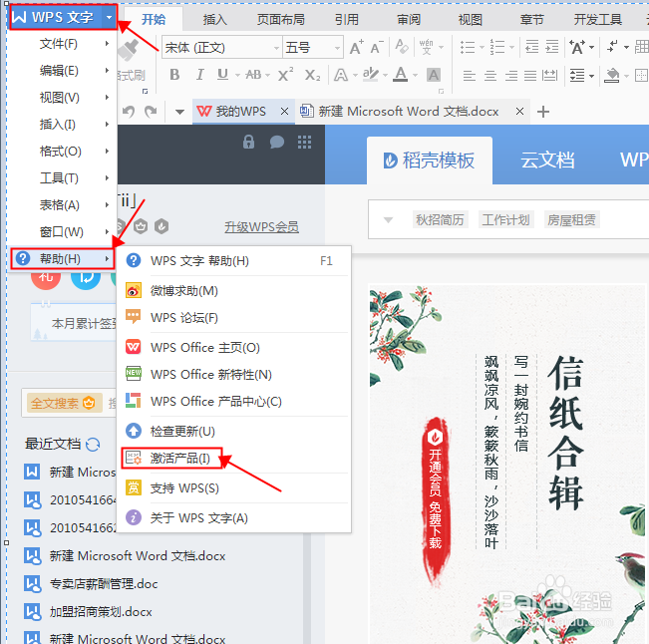This screenshot has width=649, height=644.
Task: Select the 秋招简历 template tag
Action: click(x=440, y=219)
